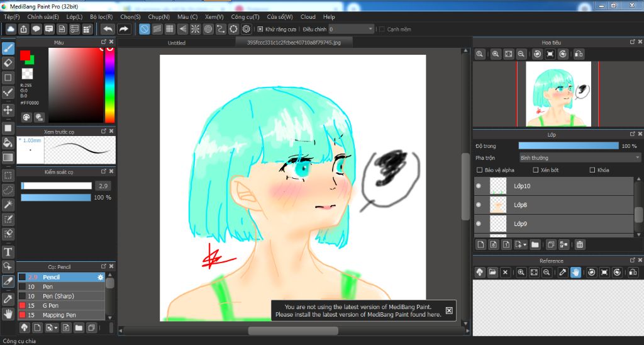Zoom in on navigator panel
The height and width of the screenshot is (345, 644).
[x=496, y=54]
